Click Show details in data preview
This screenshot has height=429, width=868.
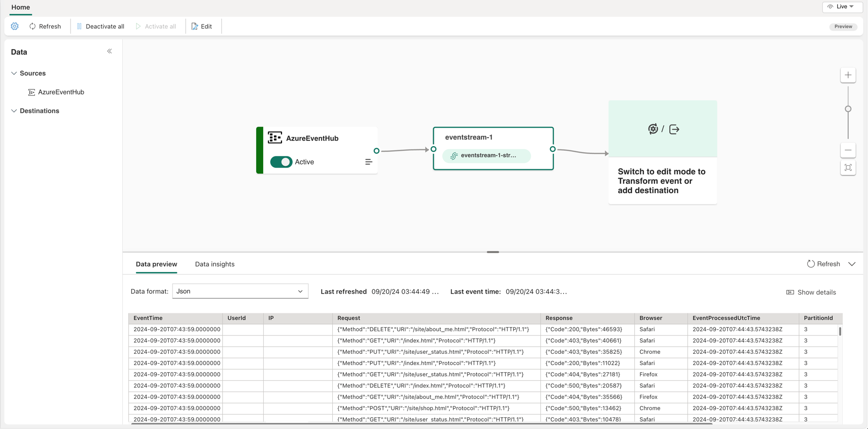(811, 292)
